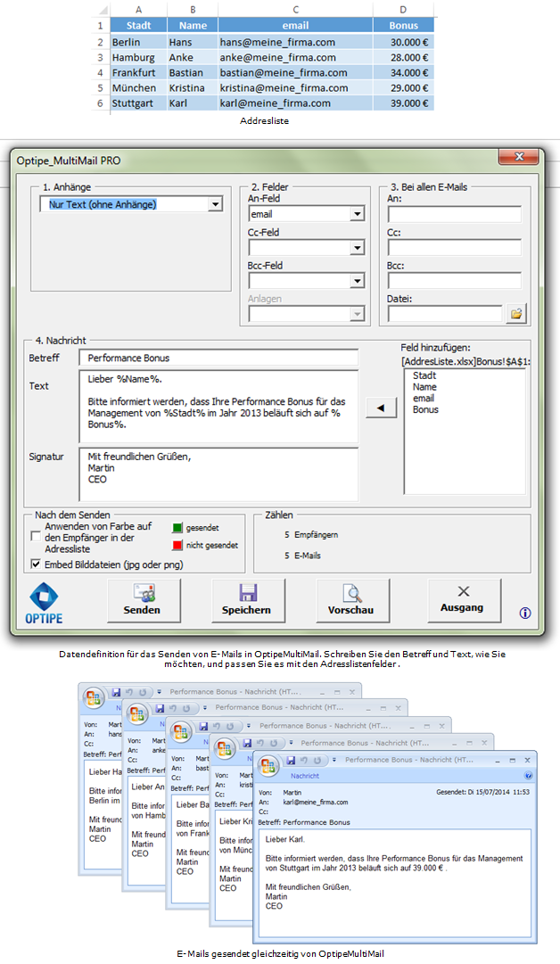560x964 pixels.
Task: Click the green gesendet color swatch
Action: [x=177, y=527]
